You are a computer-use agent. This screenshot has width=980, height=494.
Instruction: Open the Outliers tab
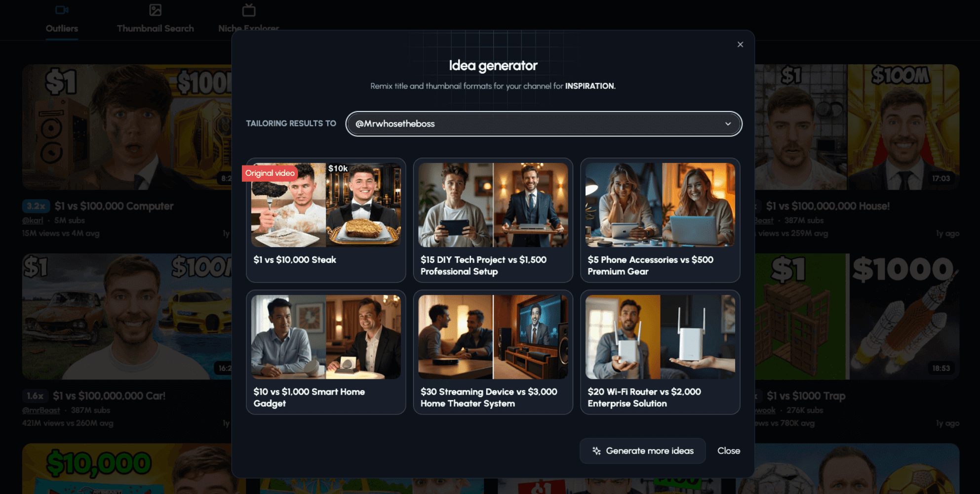coord(62,28)
